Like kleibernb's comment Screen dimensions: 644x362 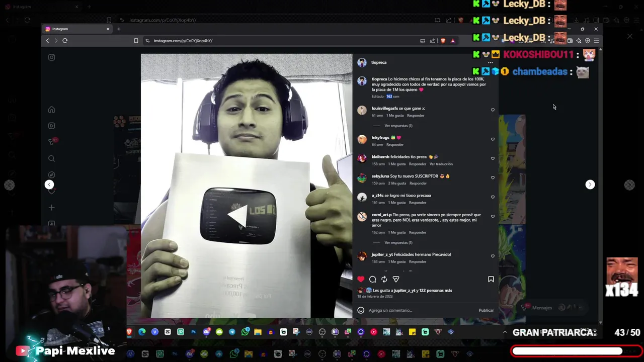(493, 158)
